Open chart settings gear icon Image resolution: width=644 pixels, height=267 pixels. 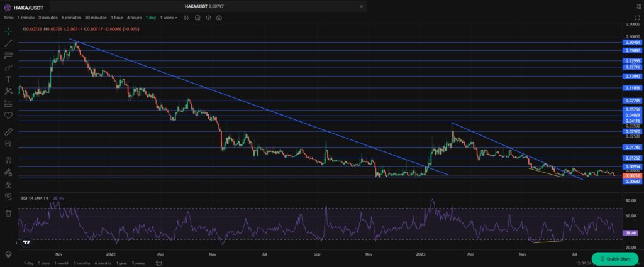(208, 18)
